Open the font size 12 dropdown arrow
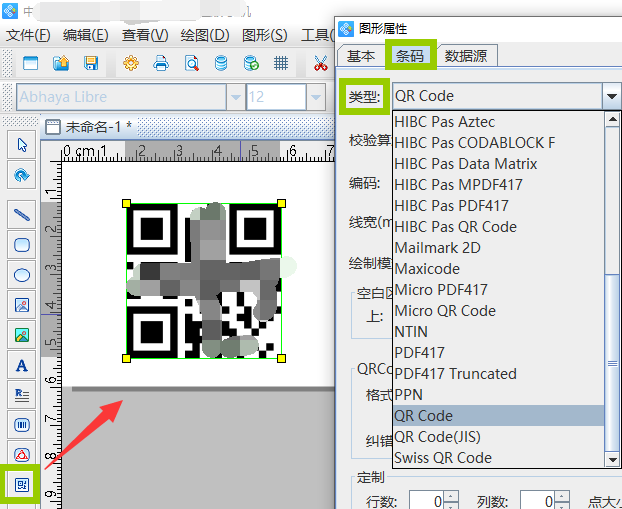Screen dimensions: 622x509 (316, 96)
